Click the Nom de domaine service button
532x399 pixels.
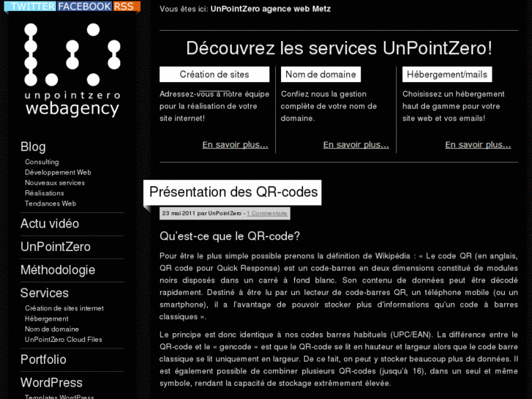[x=321, y=75]
